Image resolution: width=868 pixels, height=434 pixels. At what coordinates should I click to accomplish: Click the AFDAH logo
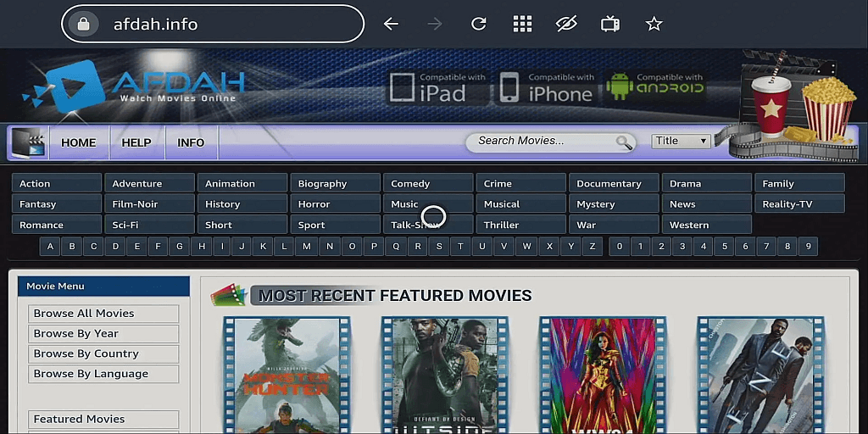135,86
